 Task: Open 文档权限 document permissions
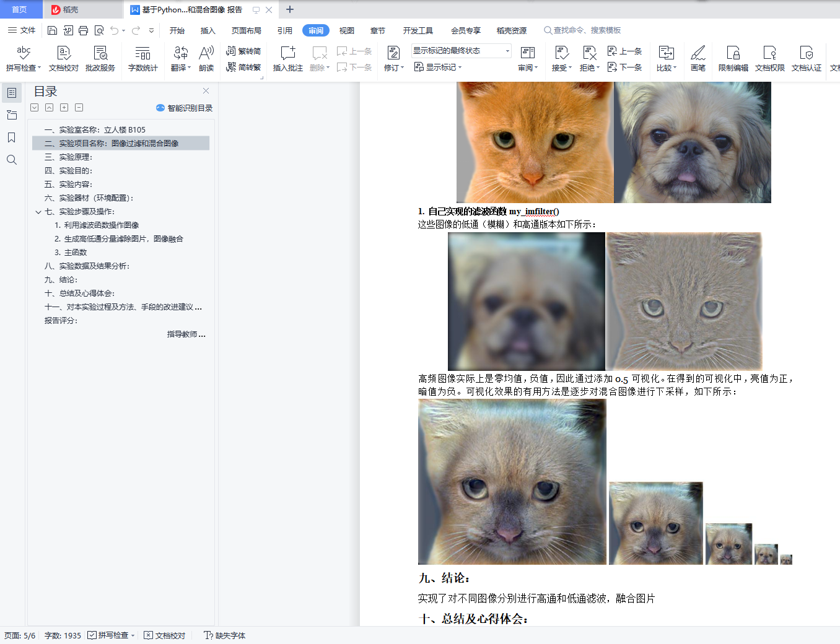pyautogui.click(x=770, y=59)
